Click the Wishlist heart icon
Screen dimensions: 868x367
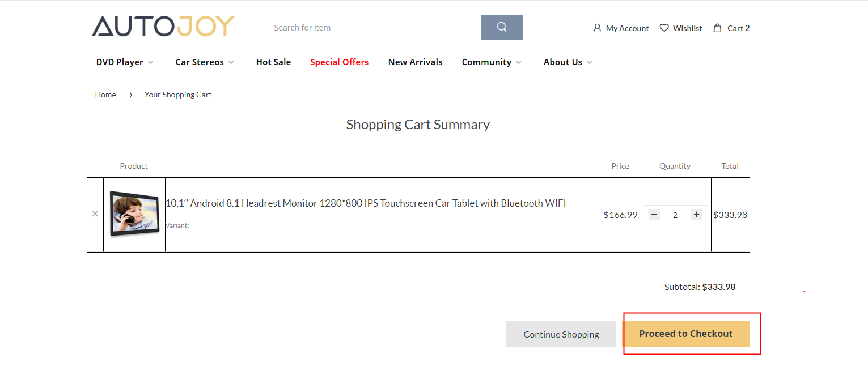664,28
